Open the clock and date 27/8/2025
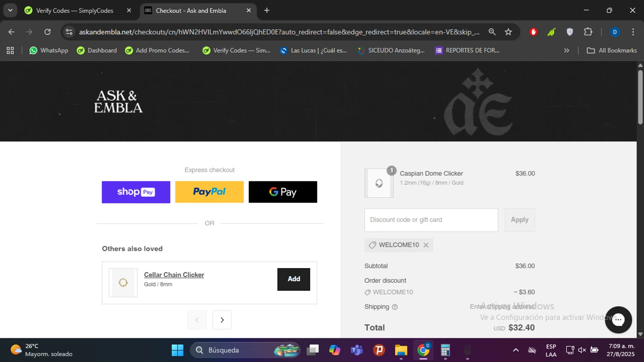Viewport: 644px width, 362px height. click(x=621, y=350)
